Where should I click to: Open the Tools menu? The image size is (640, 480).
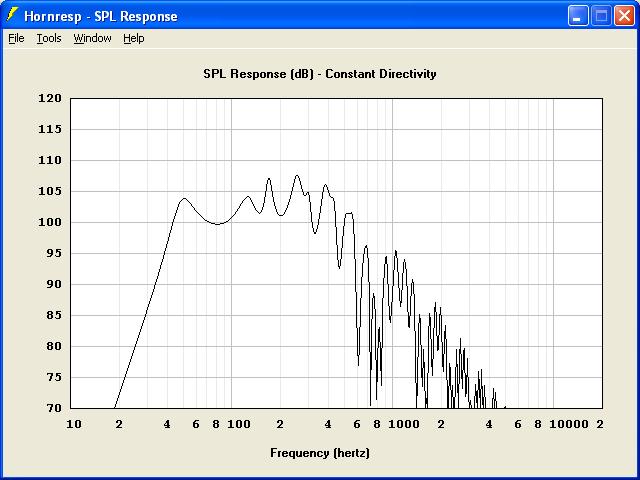coord(49,38)
